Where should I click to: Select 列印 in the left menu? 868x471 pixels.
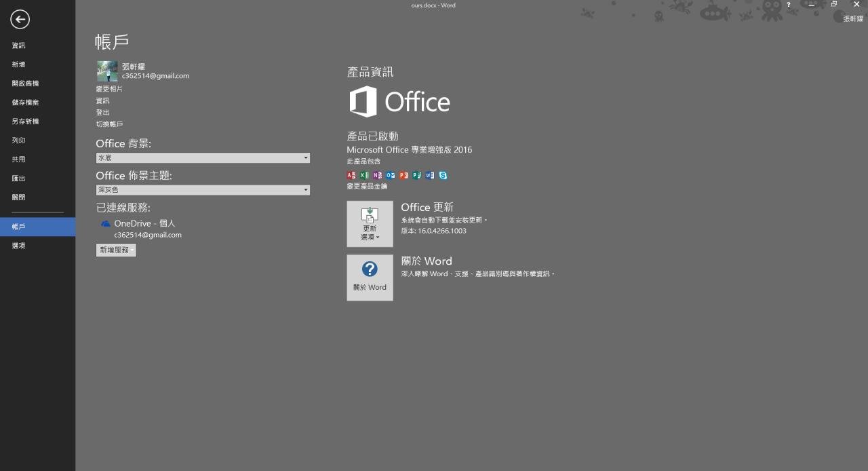click(18, 140)
